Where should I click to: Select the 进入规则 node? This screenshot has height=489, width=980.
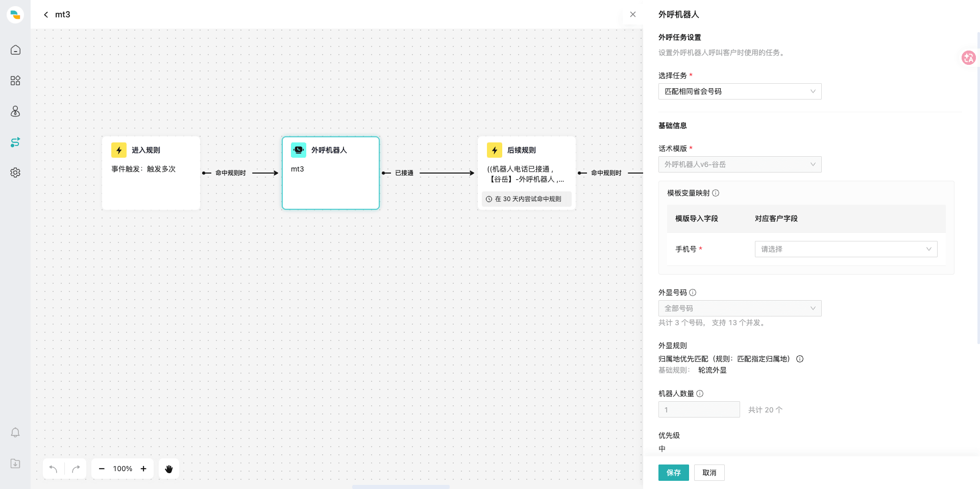click(x=151, y=173)
